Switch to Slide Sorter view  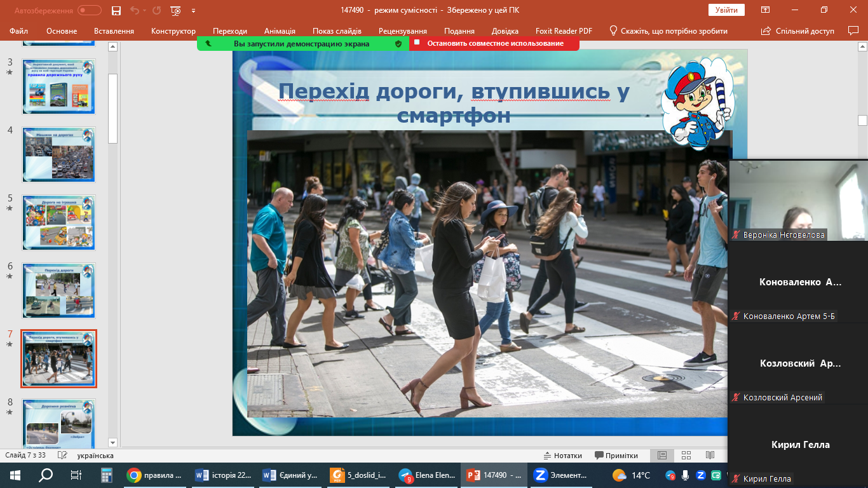[x=686, y=456]
